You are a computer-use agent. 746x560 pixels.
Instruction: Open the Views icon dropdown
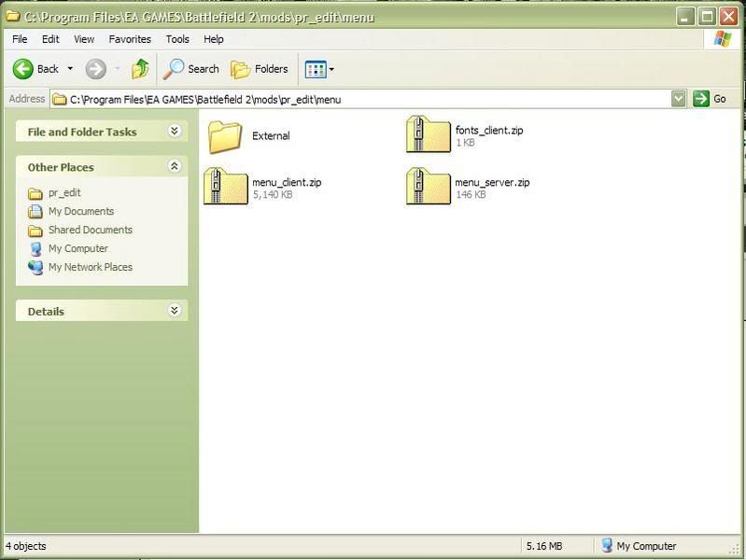tap(319, 69)
